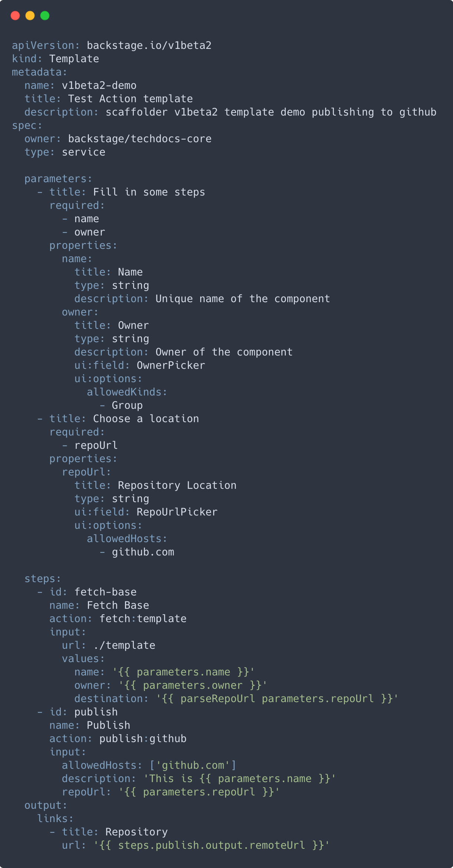The width and height of the screenshot is (453, 868).
Task: Click the red close window button
Action: (15, 16)
